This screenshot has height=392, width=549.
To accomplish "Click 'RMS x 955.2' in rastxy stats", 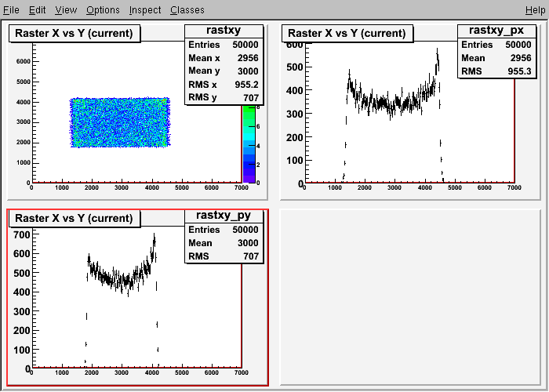I will pyautogui.click(x=224, y=85).
